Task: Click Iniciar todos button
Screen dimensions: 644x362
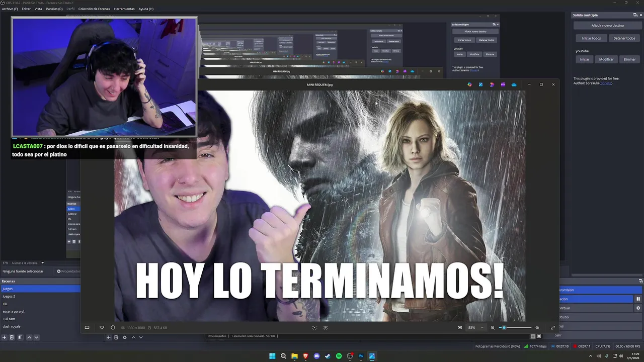Action: [x=591, y=38]
